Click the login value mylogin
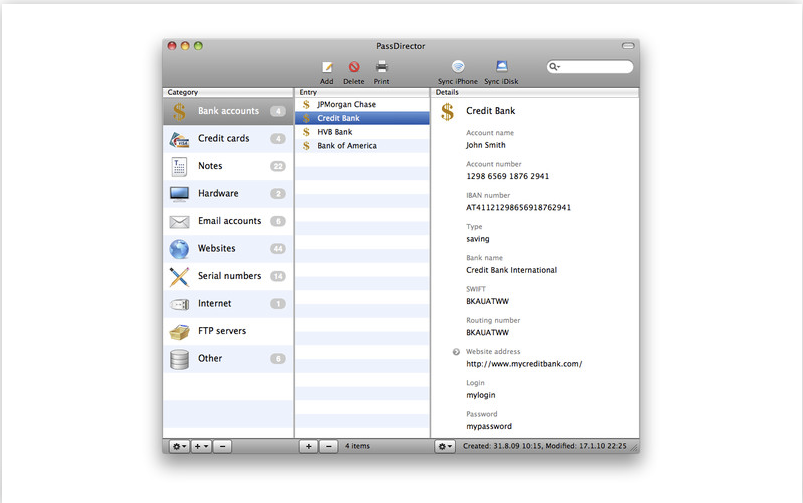 click(481, 395)
